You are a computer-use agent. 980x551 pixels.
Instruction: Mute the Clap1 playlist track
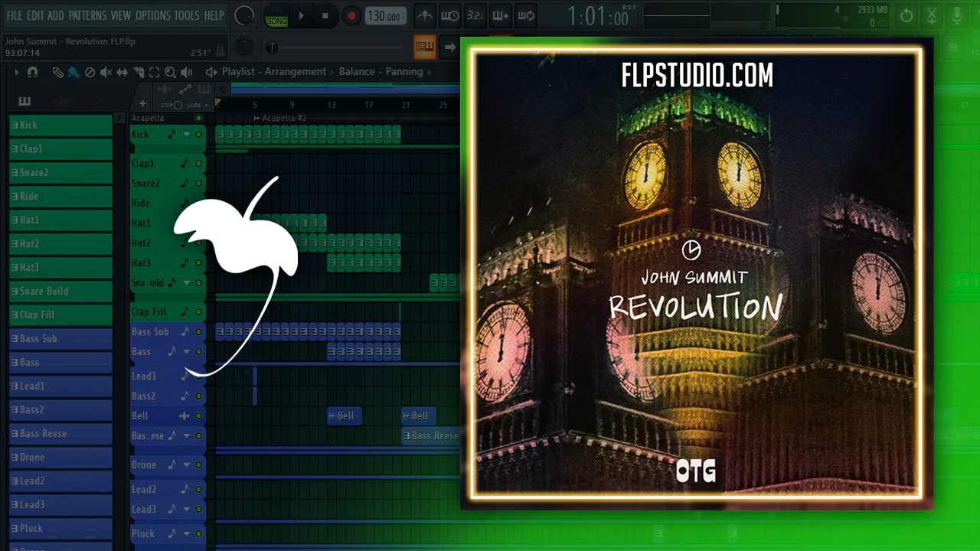click(x=199, y=164)
